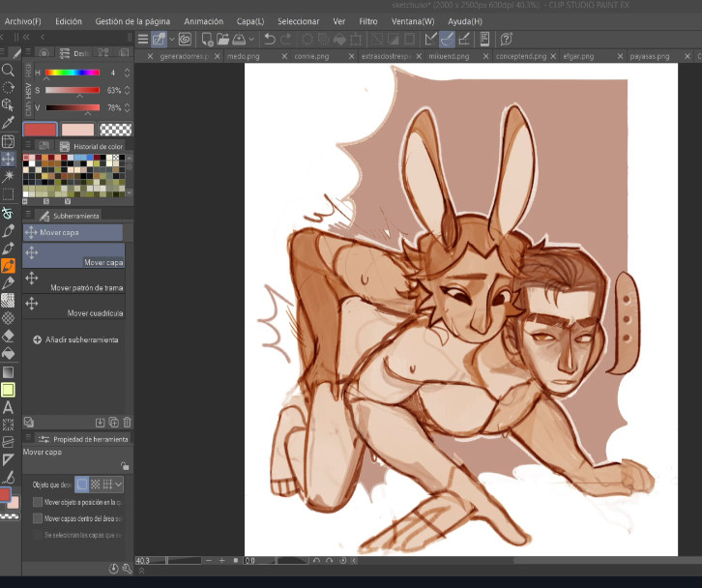Delete subtool with trash icon
The width and height of the screenshot is (702, 588).
tap(127, 422)
